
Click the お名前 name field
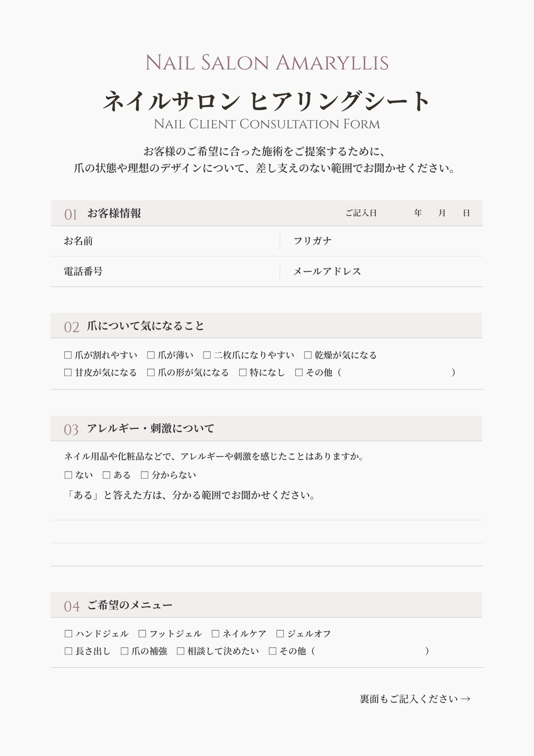tap(165, 241)
